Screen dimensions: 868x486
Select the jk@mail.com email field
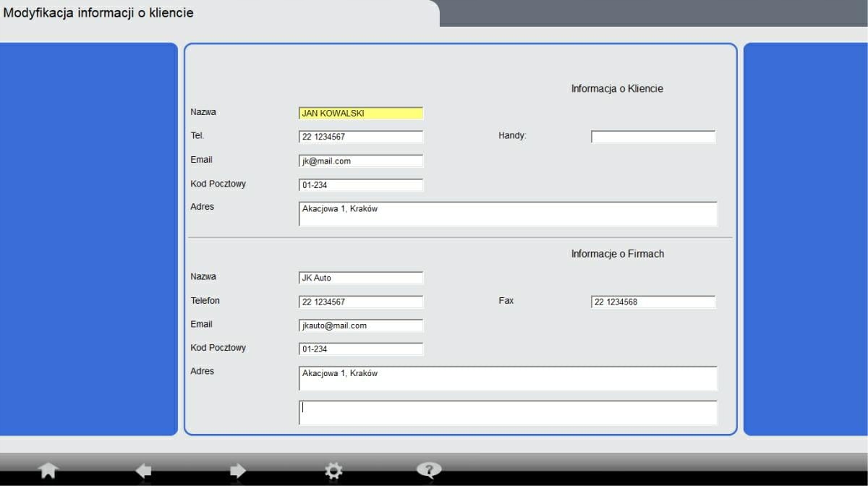point(360,161)
